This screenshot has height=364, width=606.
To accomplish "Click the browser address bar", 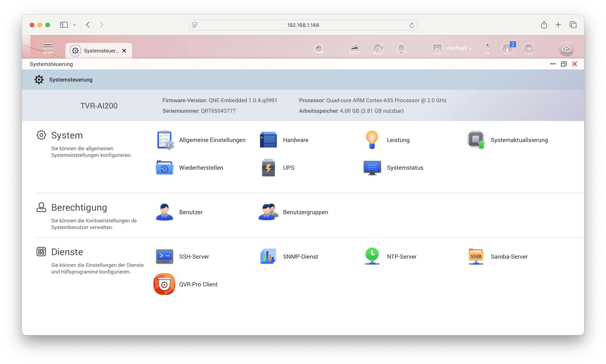I will (x=303, y=25).
